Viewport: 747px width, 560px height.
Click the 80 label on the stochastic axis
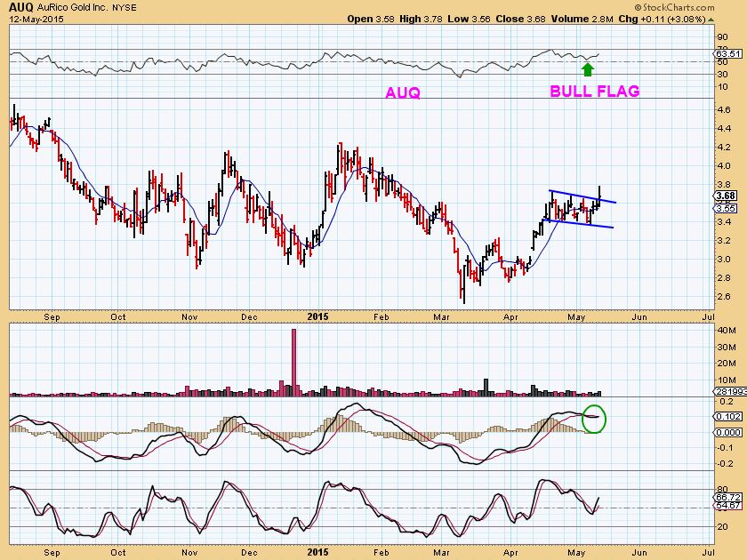coord(722,490)
